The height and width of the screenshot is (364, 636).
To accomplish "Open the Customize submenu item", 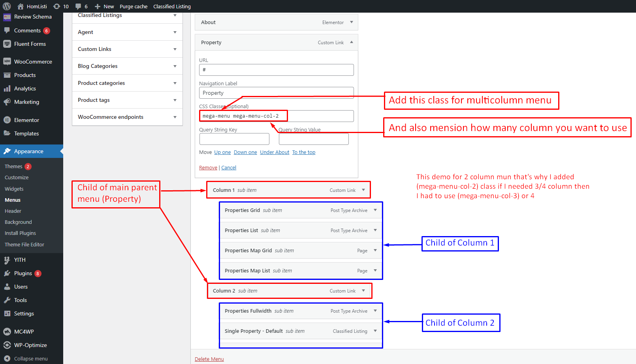I will (17, 178).
